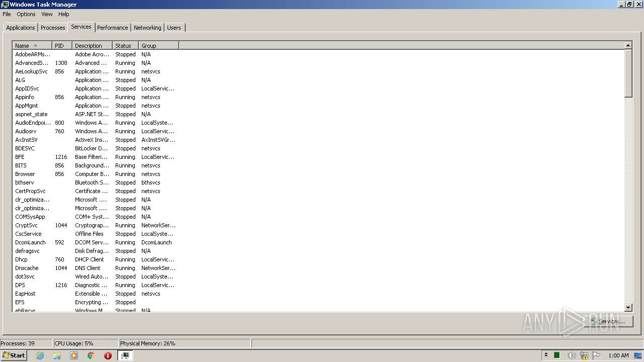Switch to the Users tab

(x=174, y=28)
